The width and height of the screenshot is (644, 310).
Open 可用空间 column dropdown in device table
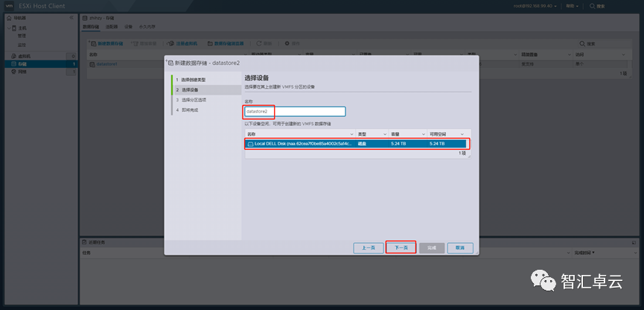click(462, 134)
